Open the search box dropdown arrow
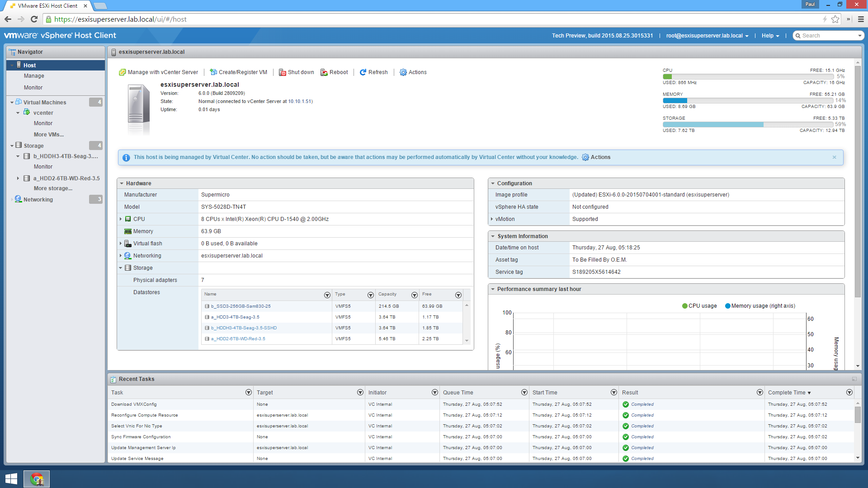Viewport: 868px width, 488px height. (x=859, y=36)
